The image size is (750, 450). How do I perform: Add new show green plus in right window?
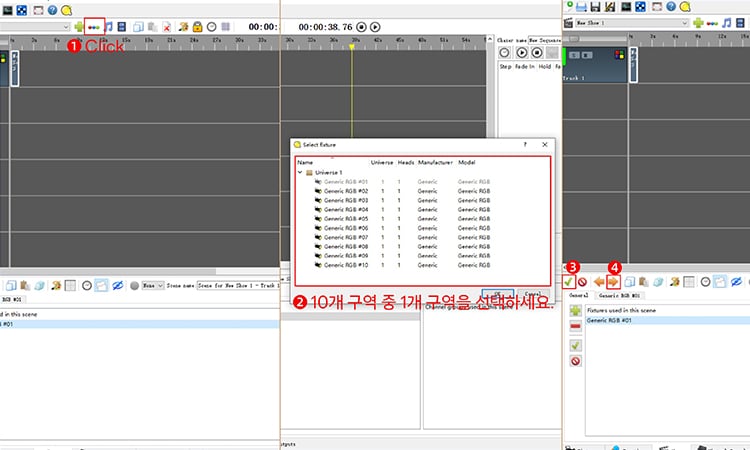pos(698,22)
